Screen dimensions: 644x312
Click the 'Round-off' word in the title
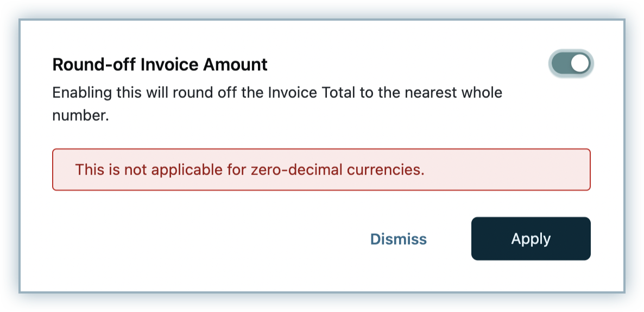click(94, 65)
